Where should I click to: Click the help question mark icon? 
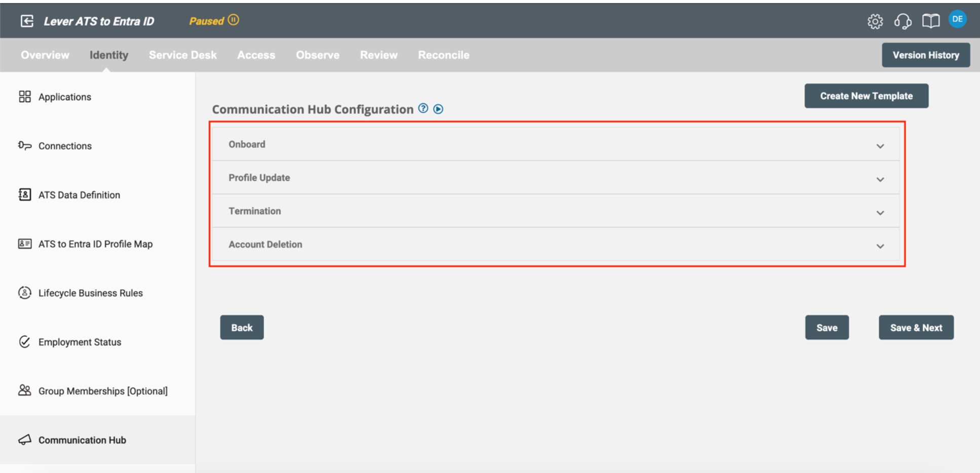423,108
